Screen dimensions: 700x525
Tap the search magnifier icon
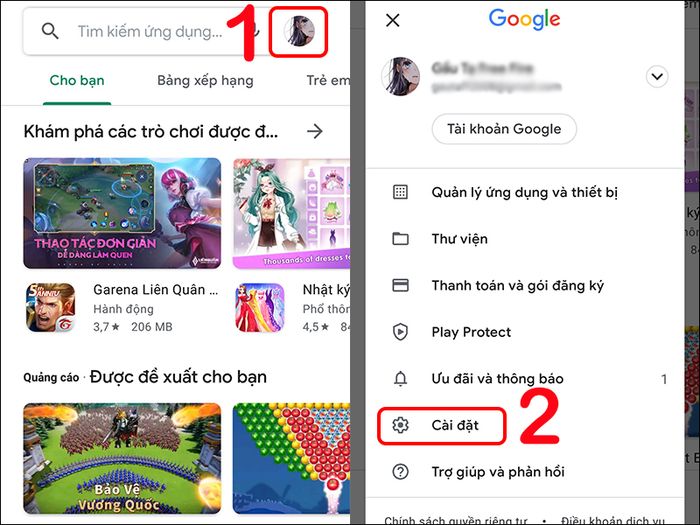50,31
